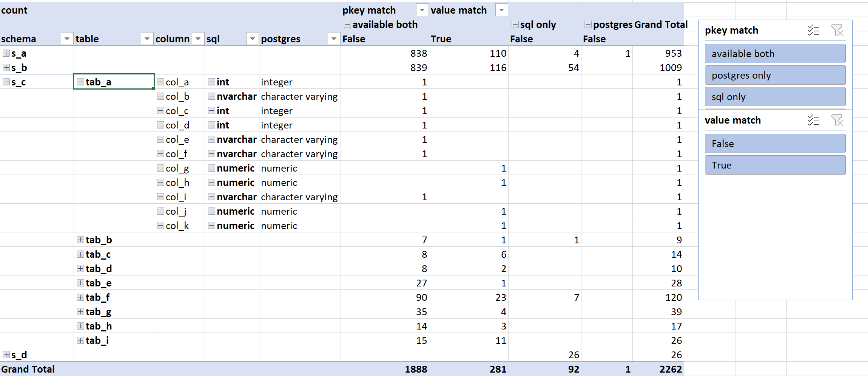Open multi-select mode in value match slicer
Viewport: 868px width, 376px height.
click(814, 121)
